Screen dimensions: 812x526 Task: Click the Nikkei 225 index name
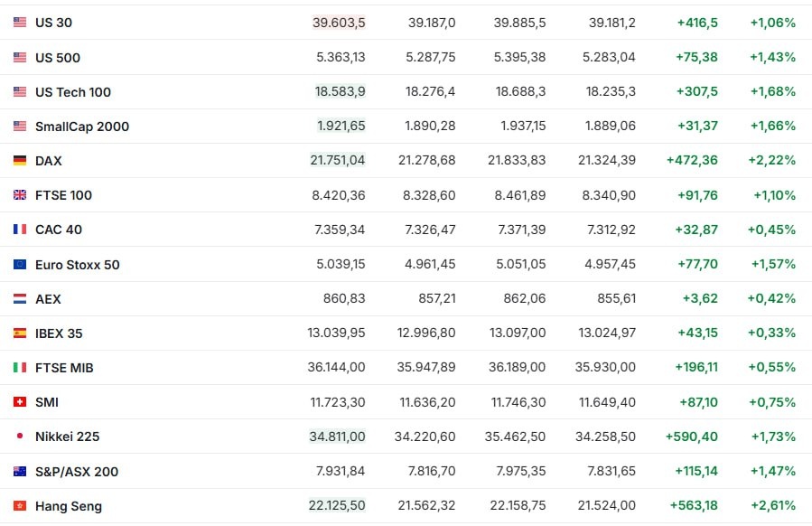(x=67, y=437)
